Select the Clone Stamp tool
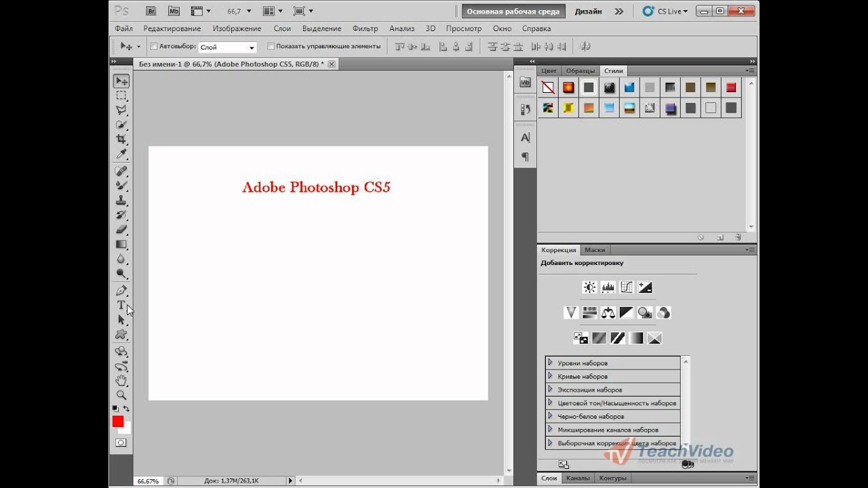 click(x=121, y=200)
